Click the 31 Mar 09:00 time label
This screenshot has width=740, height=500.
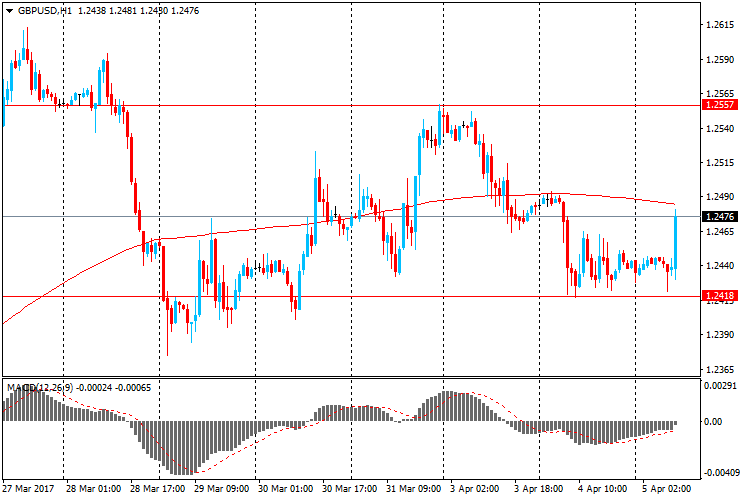414,489
